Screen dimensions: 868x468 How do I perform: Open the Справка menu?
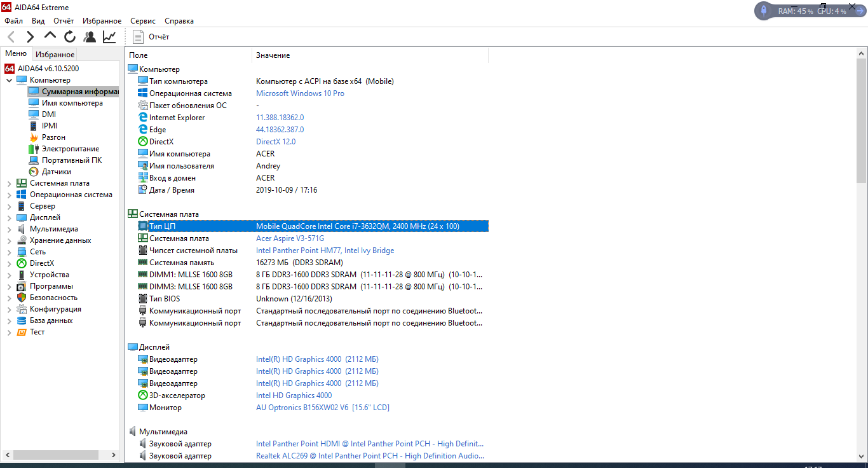[179, 21]
